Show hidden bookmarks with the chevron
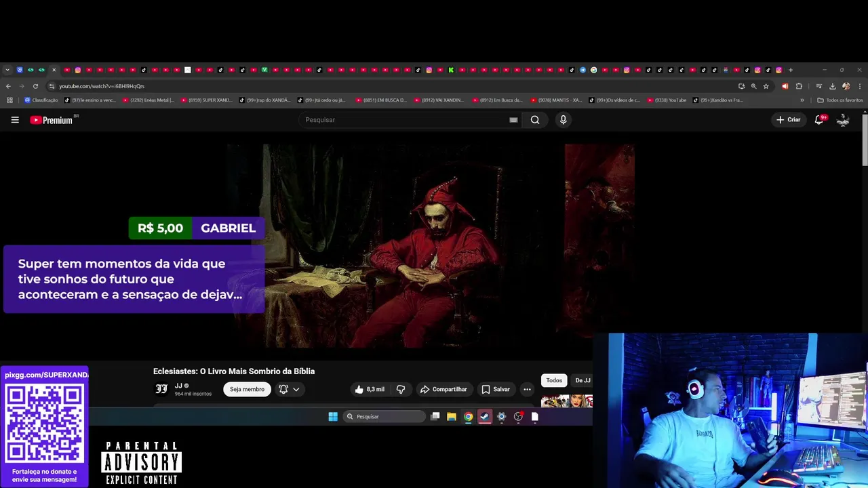The height and width of the screenshot is (488, 868). point(802,100)
